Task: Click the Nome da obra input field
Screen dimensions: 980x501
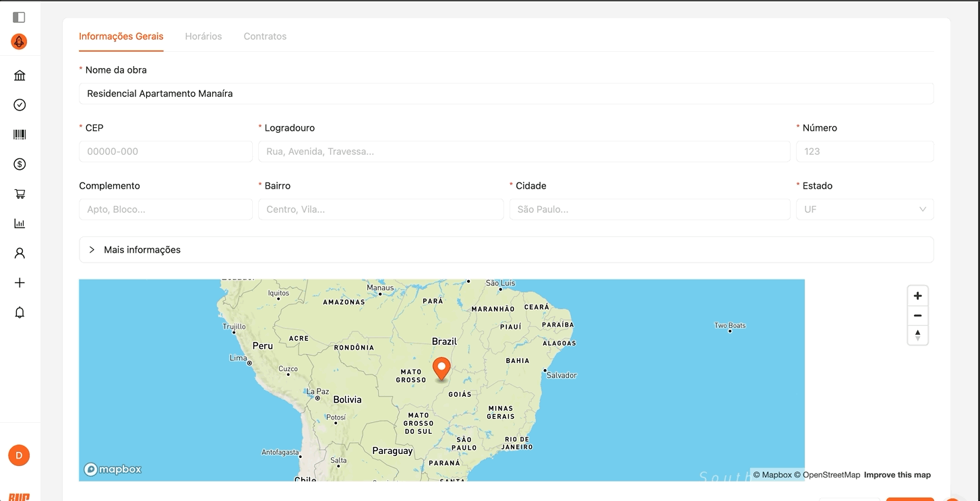Action: point(506,94)
